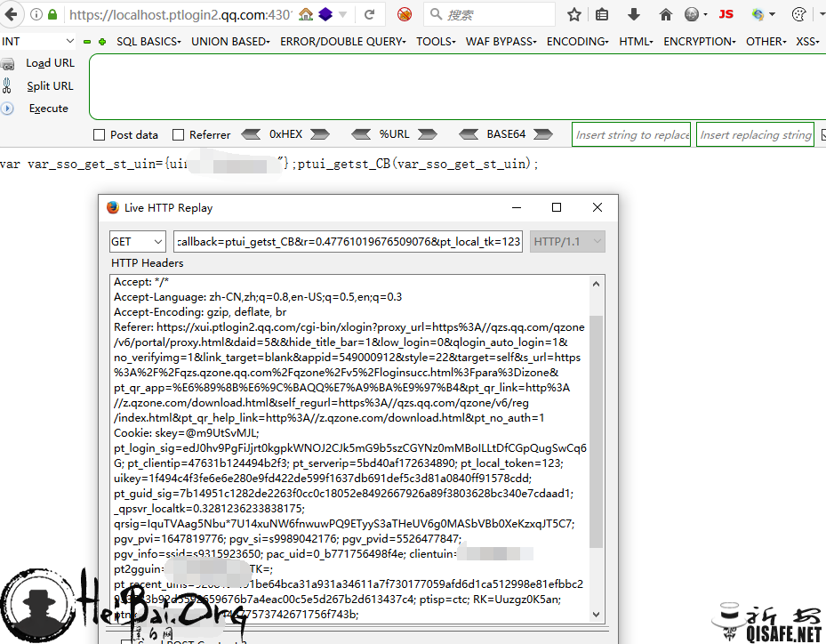Image resolution: width=826 pixels, height=644 pixels.
Task: Click Insert string to replace field
Action: pyautogui.click(x=631, y=134)
